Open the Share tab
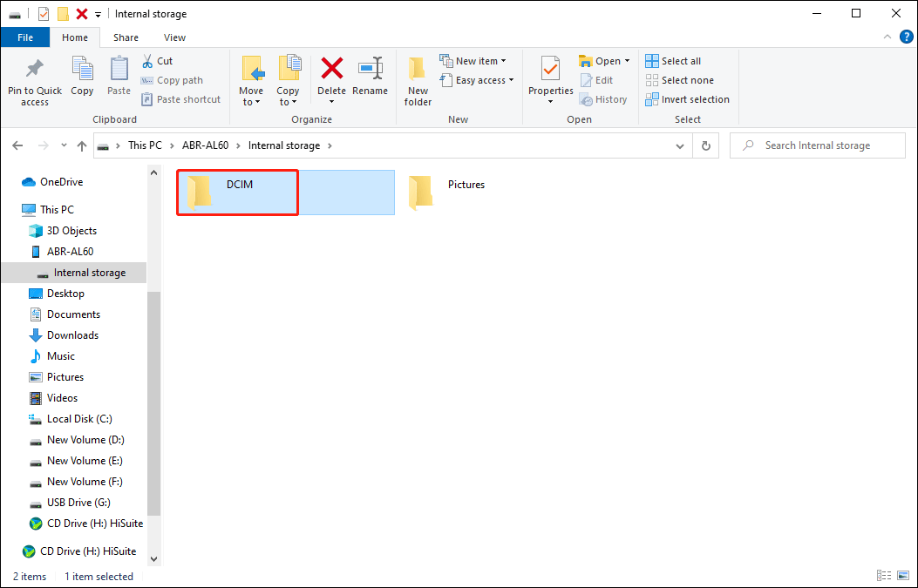Viewport: 918px width, 588px height. [126, 37]
